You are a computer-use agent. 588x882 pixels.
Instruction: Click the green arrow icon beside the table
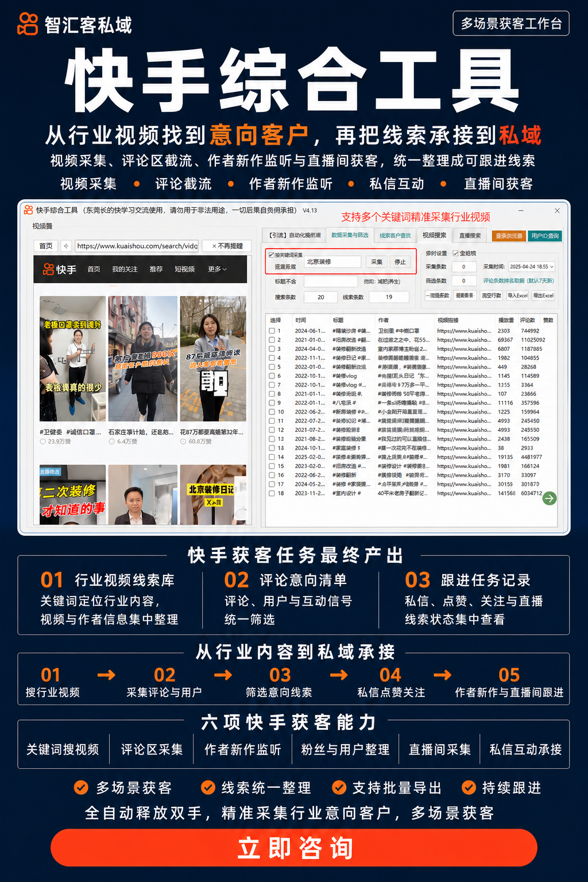[x=550, y=498]
